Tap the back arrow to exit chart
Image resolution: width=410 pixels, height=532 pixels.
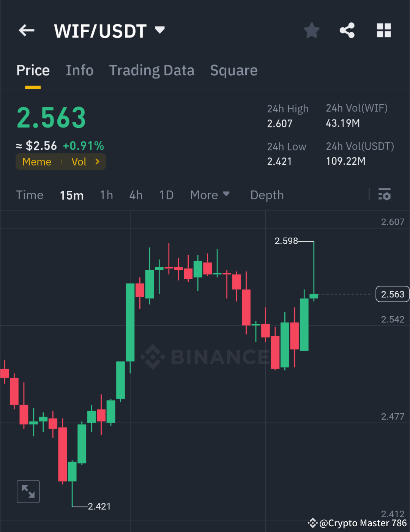point(26,30)
